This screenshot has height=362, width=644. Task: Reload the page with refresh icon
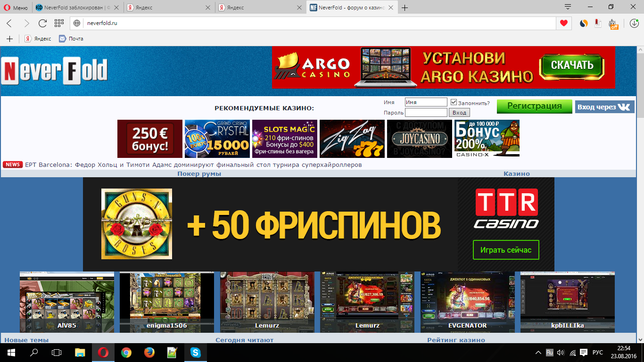42,23
